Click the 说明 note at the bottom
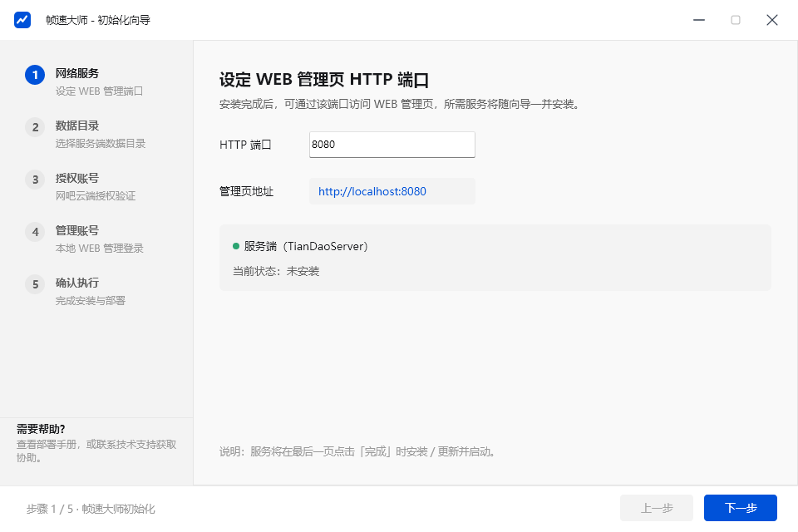 click(x=358, y=451)
